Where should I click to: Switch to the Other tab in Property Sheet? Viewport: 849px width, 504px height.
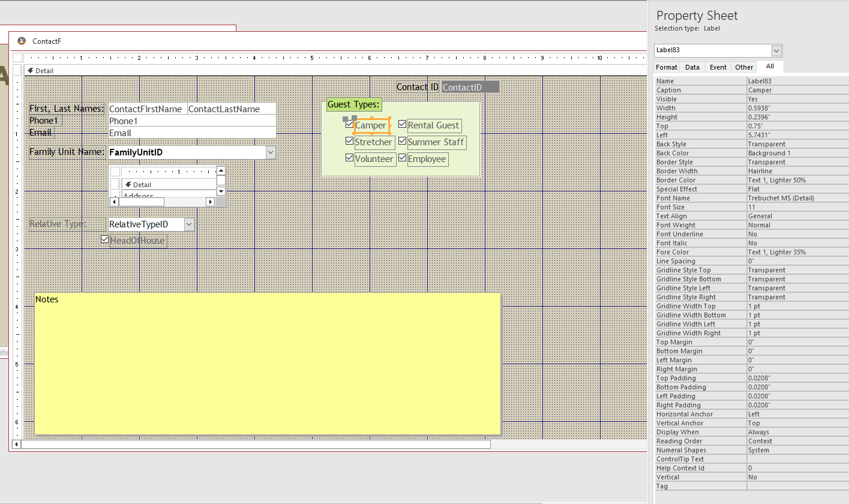(x=744, y=67)
